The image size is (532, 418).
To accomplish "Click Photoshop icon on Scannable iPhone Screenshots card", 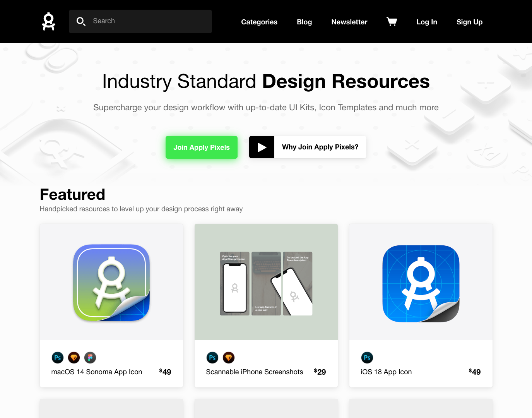I will [x=212, y=358].
